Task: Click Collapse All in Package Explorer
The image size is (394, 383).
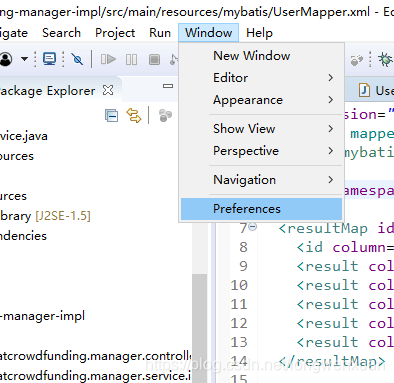Action: (111, 116)
